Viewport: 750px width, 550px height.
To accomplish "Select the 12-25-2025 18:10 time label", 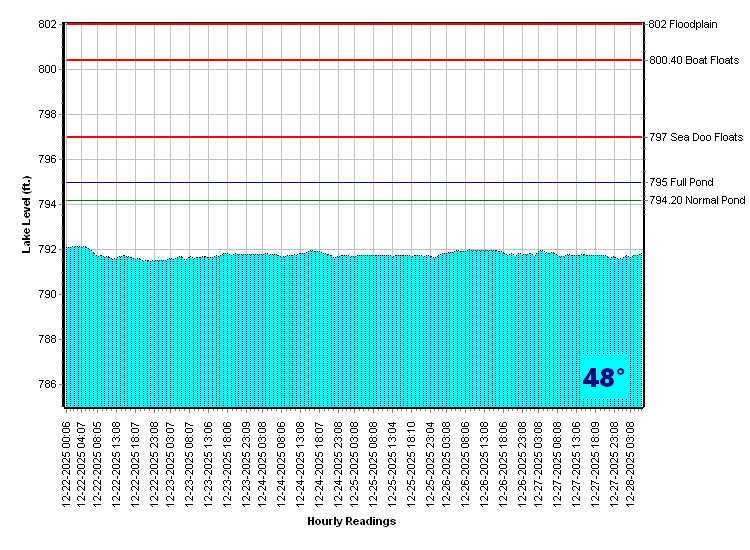I will [412, 462].
